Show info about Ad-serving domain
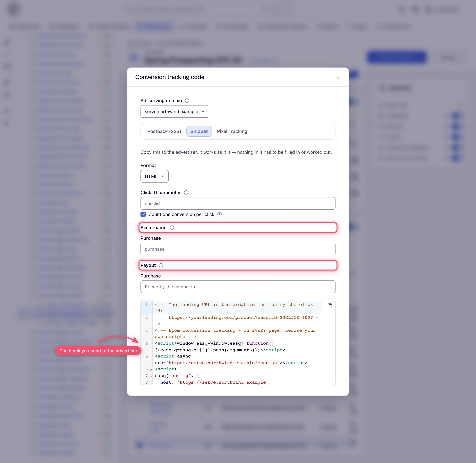Image resolution: width=476 pixels, height=463 pixels. (x=187, y=100)
